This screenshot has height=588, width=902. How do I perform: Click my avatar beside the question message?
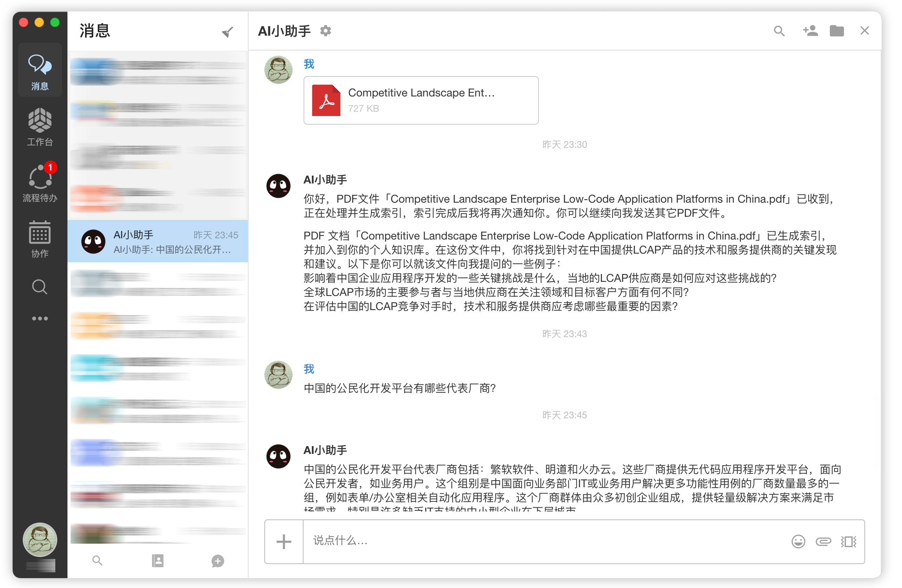coord(278,375)
